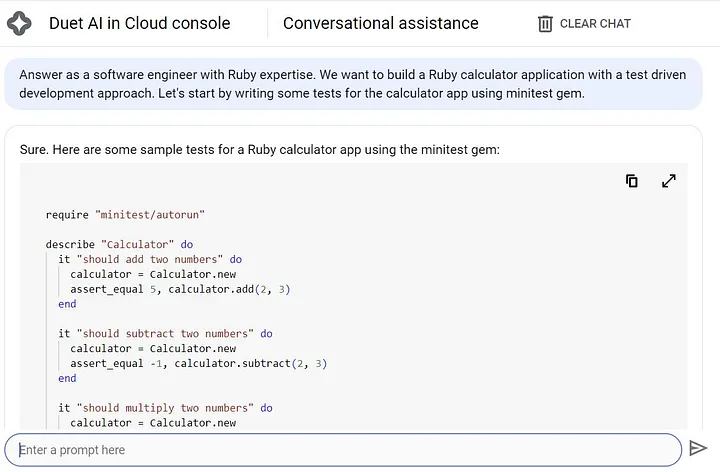Click the first "end" keyword in the code
This screenshot has width=720, height=472.
tap(67, 304)
